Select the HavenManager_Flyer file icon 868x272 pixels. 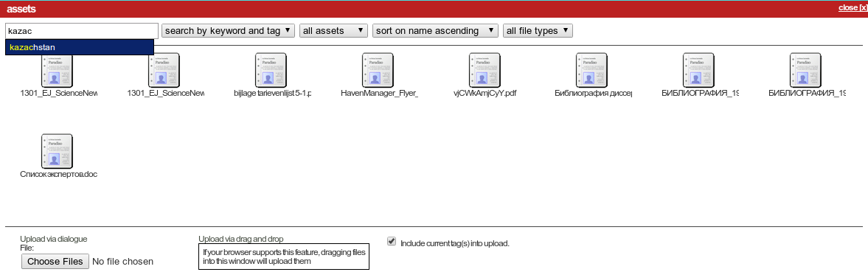click(x=378, y=69)
